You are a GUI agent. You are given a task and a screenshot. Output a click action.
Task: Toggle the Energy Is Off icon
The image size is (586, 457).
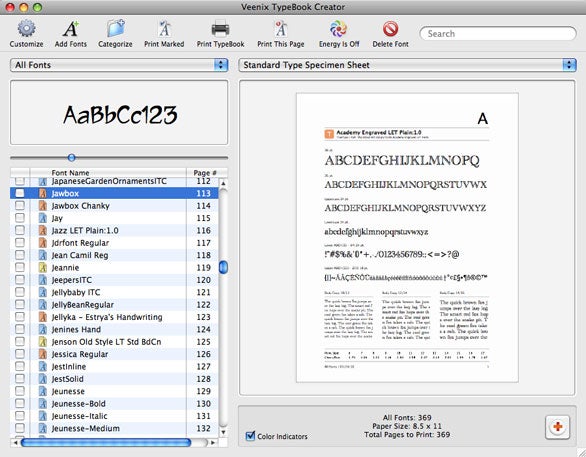pyautogui.click(x=338, y=29)
